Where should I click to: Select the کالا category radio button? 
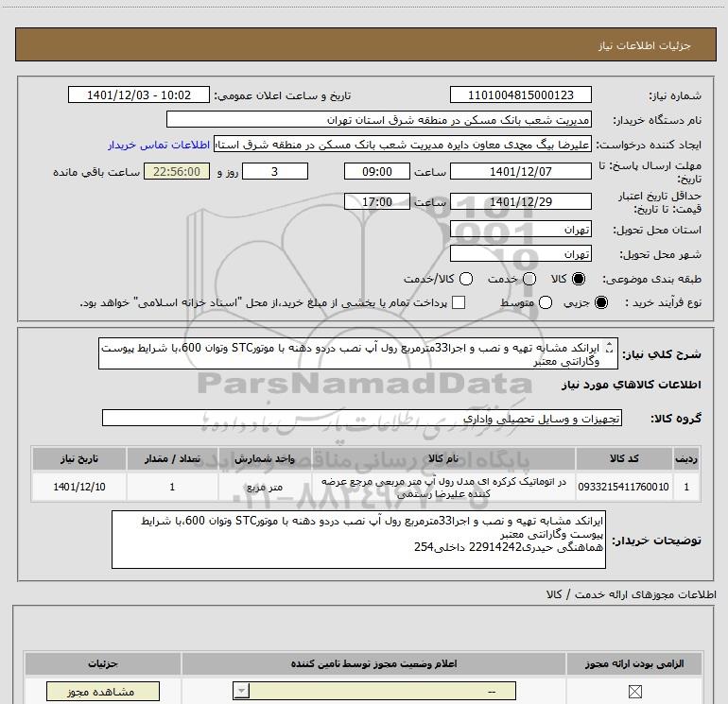(x=579, y=279)
